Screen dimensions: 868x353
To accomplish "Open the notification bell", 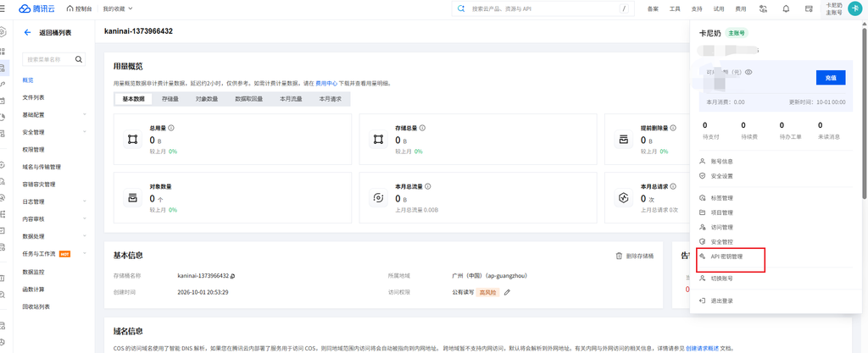I will (x=786, y=8).
